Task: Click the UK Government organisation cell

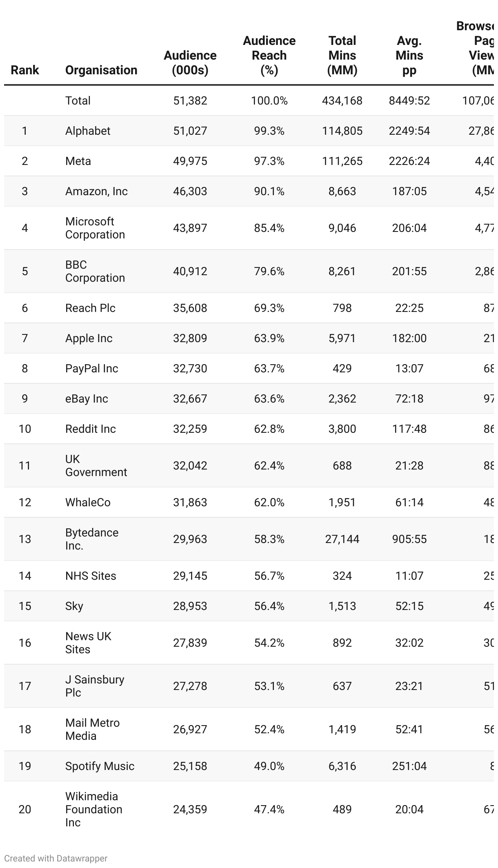Action: click(x=96, y=465)
